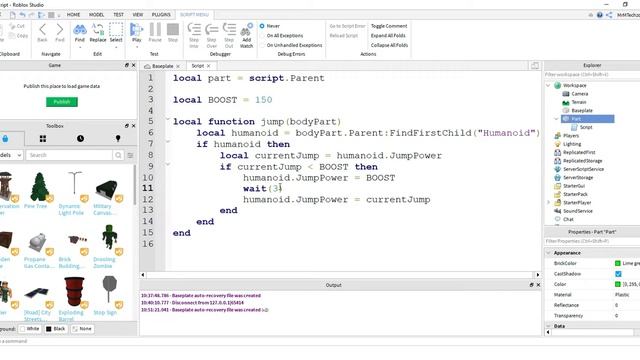
Task: Click the Toolbox filter options icon
Action: tap(131, 155)
